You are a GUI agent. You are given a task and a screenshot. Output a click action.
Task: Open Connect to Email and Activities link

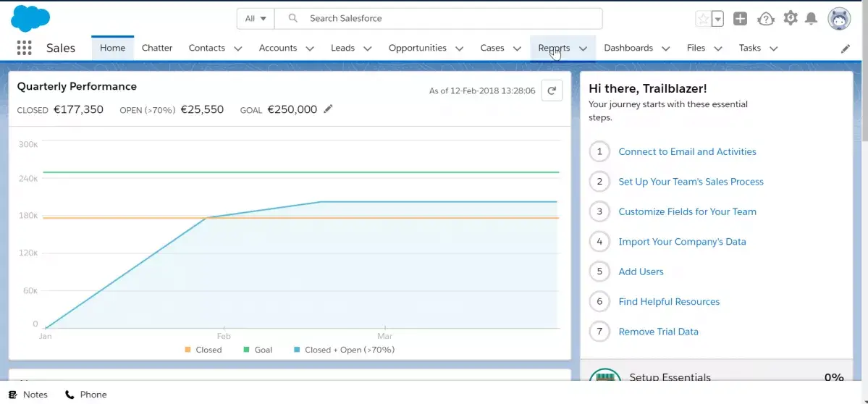coord(687,151)
